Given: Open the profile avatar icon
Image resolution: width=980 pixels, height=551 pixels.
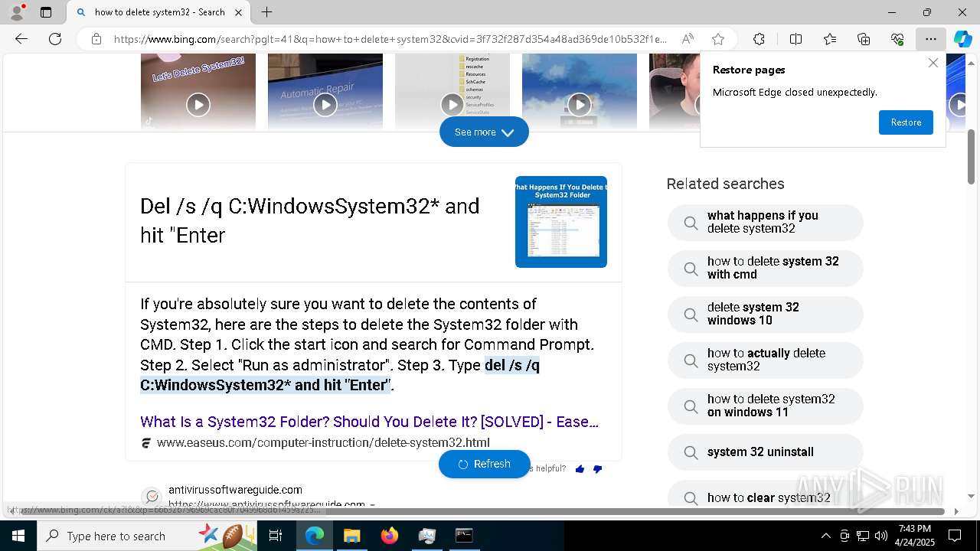Looking at the screenshot, I should pos(17,12).
